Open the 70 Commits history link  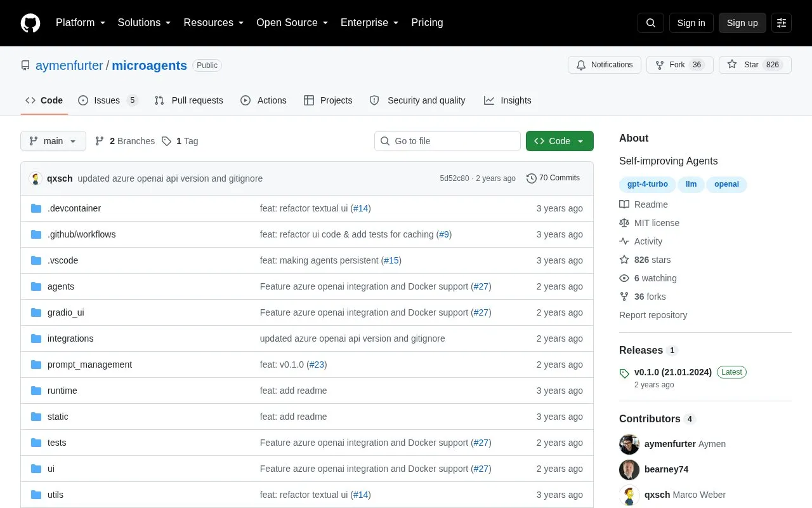553,178
